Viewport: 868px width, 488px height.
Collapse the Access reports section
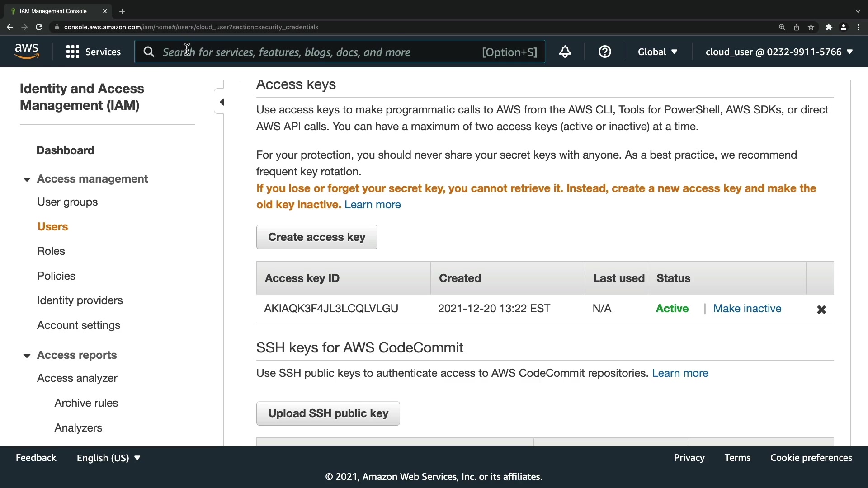pyautogui.click(x=27, y=356)
